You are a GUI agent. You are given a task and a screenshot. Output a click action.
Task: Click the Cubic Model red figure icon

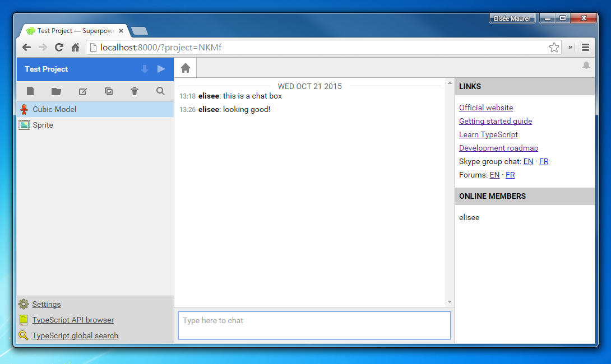pyautogui.click(x=24, y=109)
